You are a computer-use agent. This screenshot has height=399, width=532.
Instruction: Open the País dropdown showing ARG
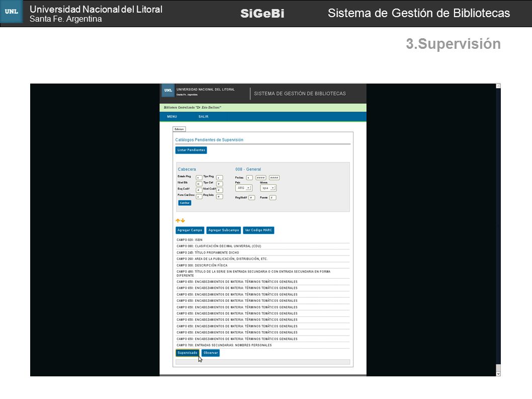tap(243, 188)
